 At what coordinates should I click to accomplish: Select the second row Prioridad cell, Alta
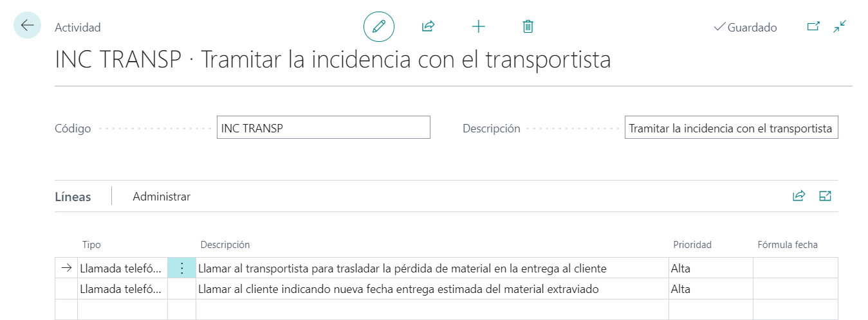(710, 289)
